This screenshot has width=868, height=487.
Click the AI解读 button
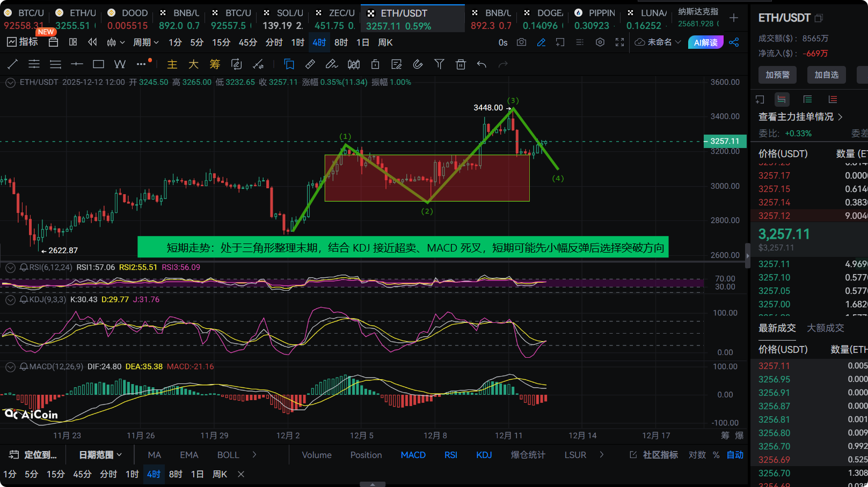705,42
